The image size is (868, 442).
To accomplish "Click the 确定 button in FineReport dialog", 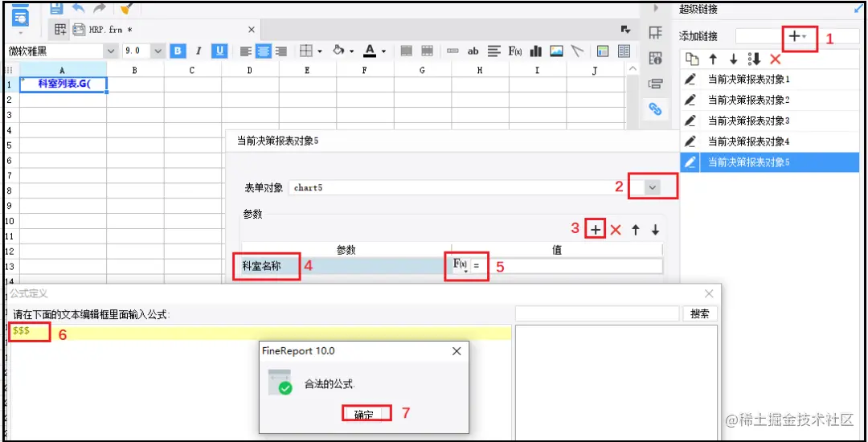I will pyautogui.click(x=364, y=415).
